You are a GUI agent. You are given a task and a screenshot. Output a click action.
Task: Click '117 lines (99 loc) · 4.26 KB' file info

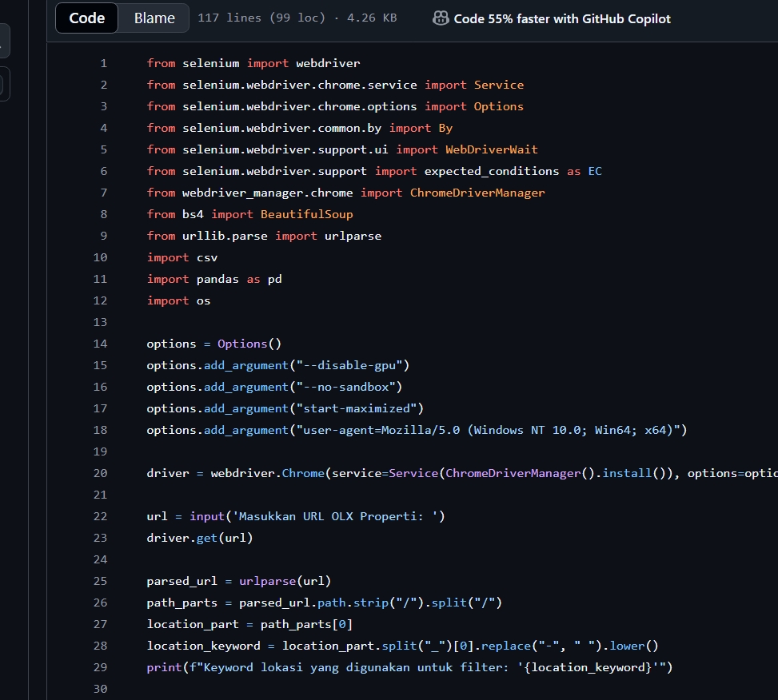click(297, 18)
